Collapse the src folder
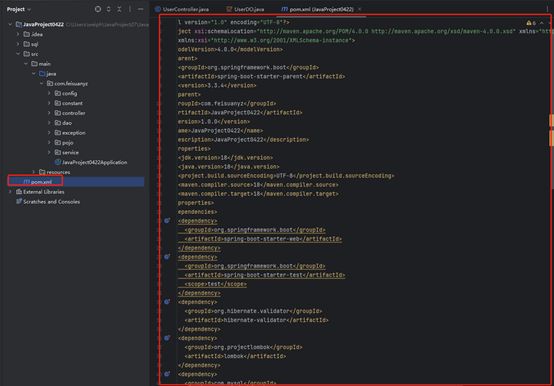 18,54
